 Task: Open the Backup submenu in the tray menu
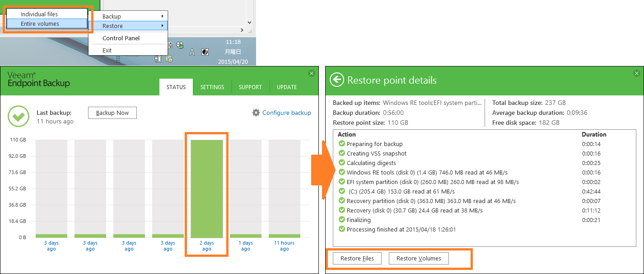pyautogui.click(x=128, y=17)
